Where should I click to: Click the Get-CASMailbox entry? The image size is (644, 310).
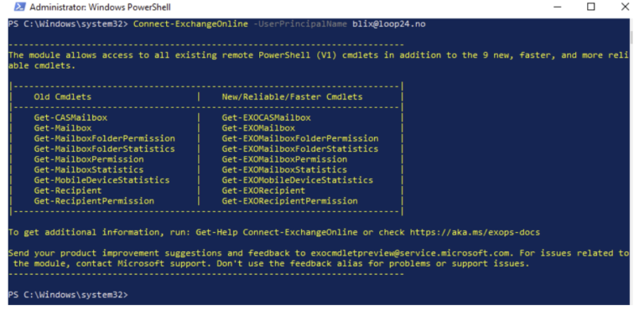[70, 118]
